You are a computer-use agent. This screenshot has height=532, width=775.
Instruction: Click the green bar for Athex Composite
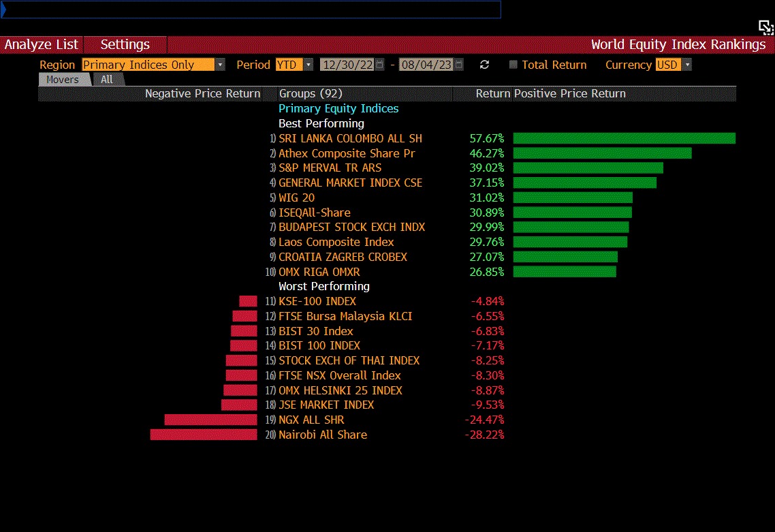pyautogui.click(x=603, y=153)
